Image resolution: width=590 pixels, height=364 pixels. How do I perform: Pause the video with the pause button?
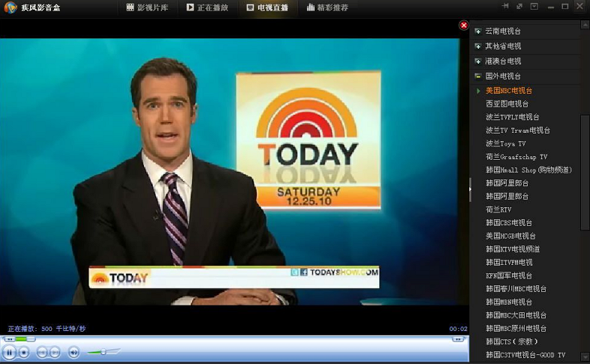pos(9,352)
